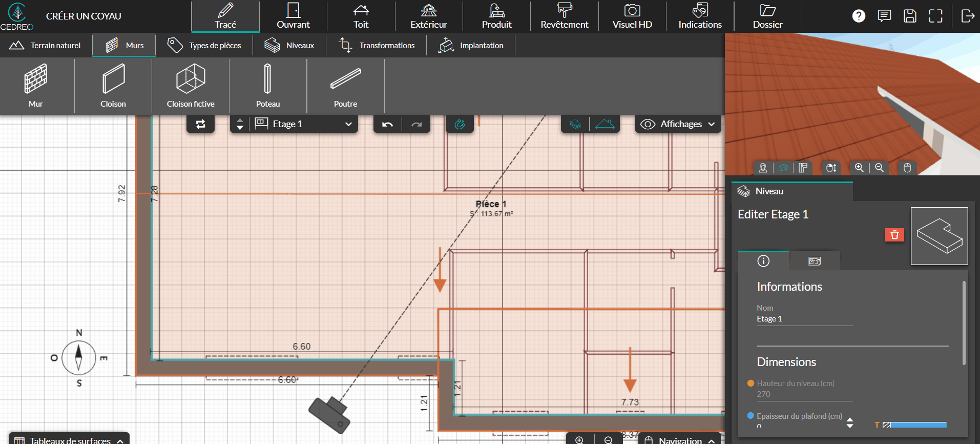Zoom in on the 3D view
980x444 pixels.
(x=859, y=168)
